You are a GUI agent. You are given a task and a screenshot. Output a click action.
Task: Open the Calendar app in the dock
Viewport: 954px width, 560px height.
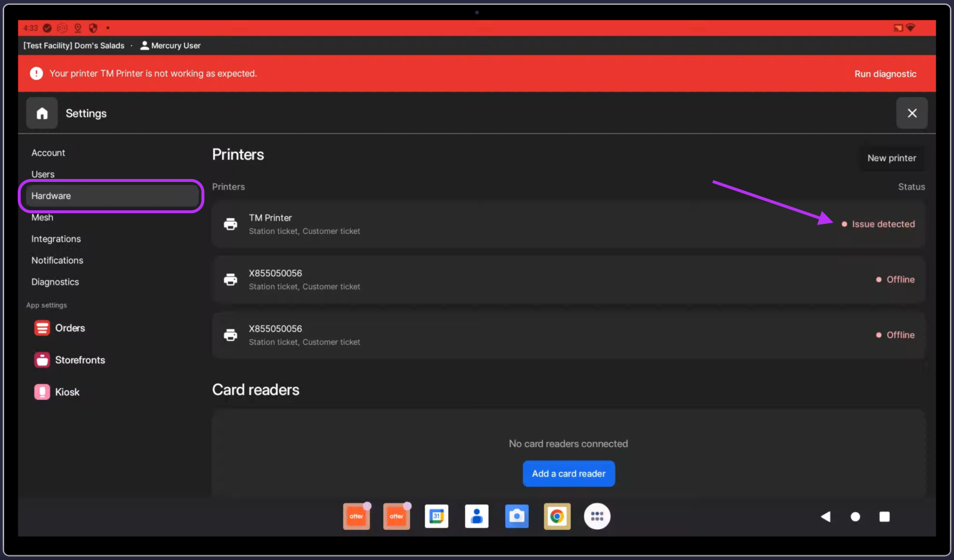pyautogui.click(x=437, y=516)
